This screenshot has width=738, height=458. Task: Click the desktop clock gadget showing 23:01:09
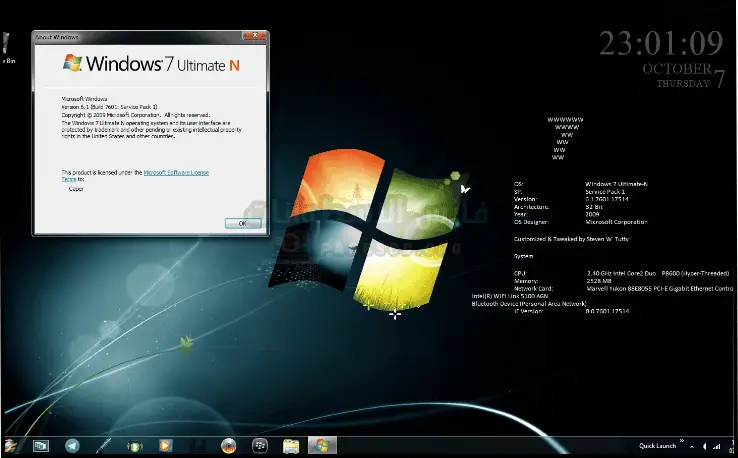[x=660, y=43]
